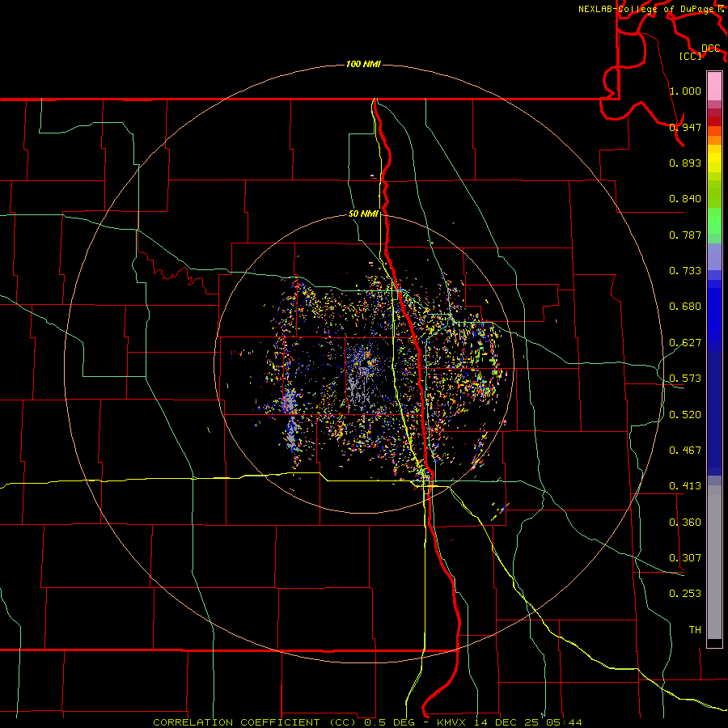Select the 0.307 scale value
The height and width of the screenshot is (728, 728).
coord(685,558)
